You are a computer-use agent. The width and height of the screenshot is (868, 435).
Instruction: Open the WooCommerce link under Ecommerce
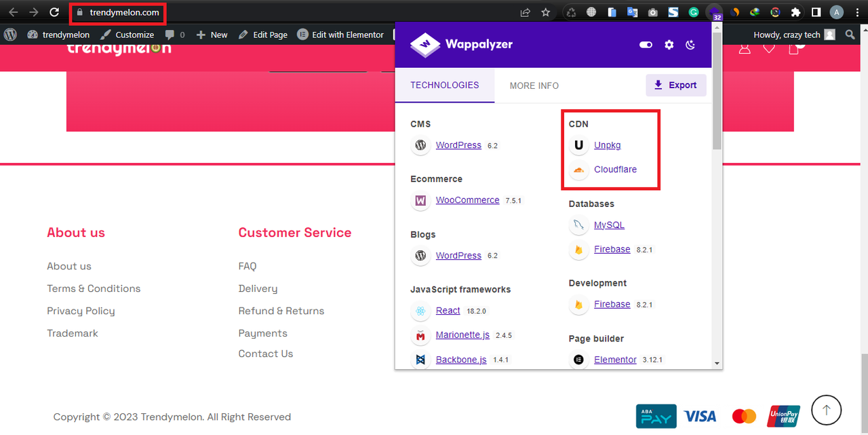[x=467, y=200]
